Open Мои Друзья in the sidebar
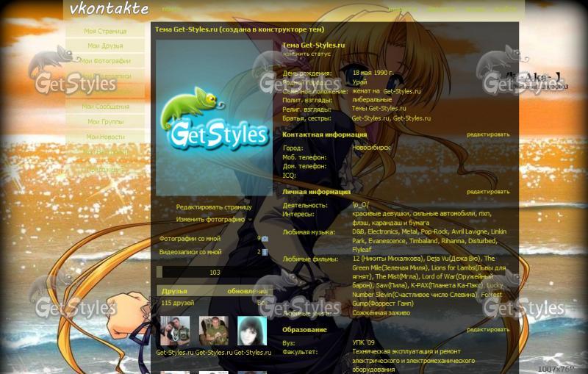The height and width of the screenshot is (374, 588). tap(105, 46)
